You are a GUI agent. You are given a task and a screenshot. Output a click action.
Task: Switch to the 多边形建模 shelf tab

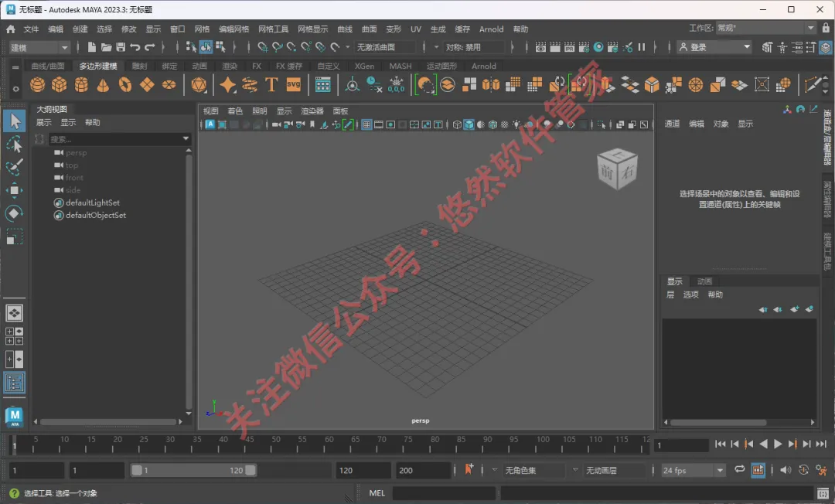pos(98,66)
